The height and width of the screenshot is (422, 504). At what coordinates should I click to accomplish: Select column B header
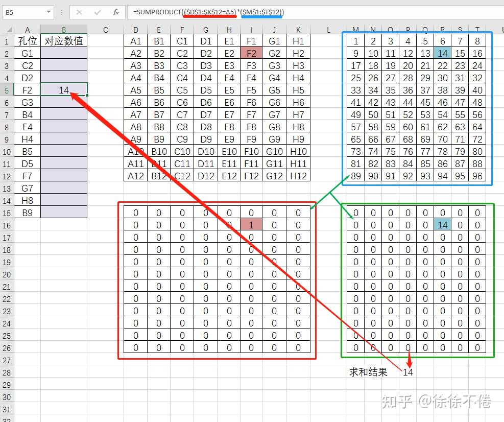64,30
